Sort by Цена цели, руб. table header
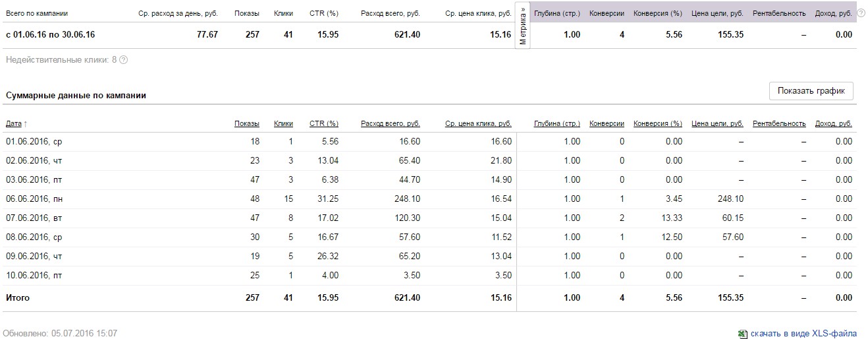This screenshot has height=339, width=868. [717, 123]
